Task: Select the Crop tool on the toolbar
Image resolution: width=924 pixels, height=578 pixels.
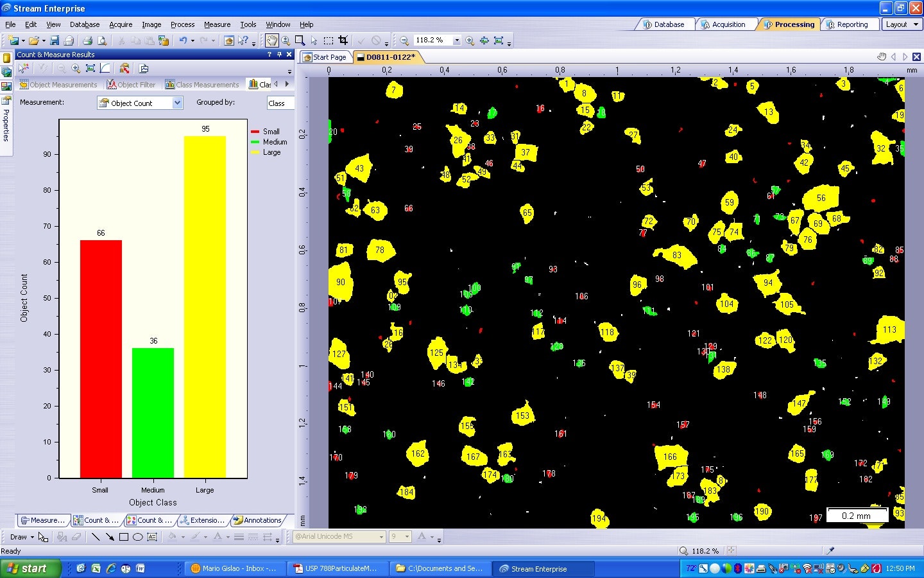Action: [343, 40]
